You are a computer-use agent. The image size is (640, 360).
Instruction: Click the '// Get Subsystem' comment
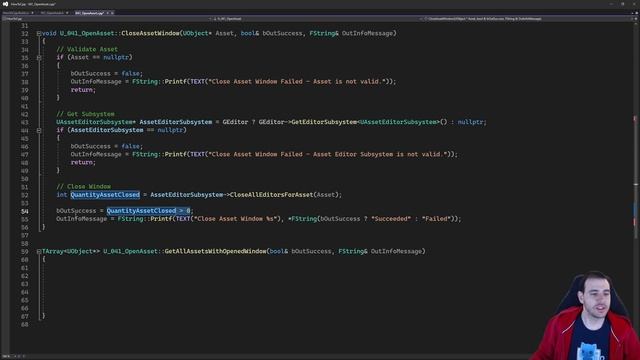coord(85,114)
